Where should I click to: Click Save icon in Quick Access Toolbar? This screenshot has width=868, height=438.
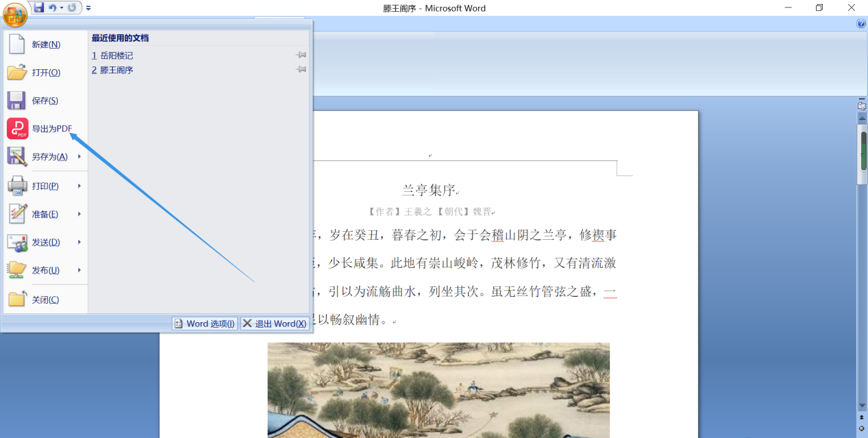click(x=39, y=8)
